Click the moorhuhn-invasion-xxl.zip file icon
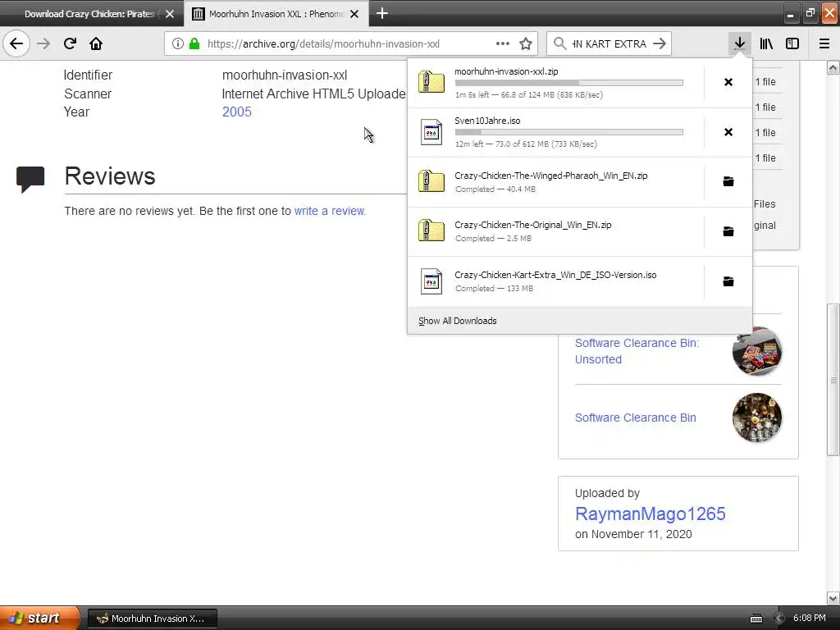 point(431,82)
